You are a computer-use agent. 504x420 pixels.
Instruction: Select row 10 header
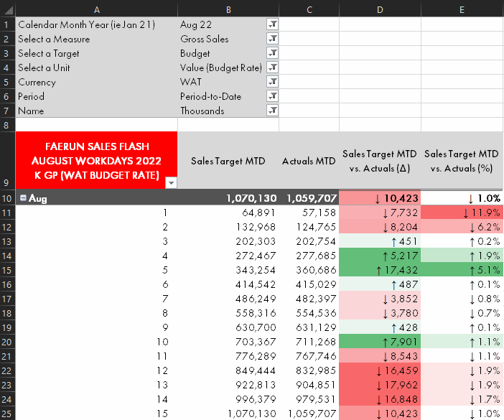click(x=7, y=198)
